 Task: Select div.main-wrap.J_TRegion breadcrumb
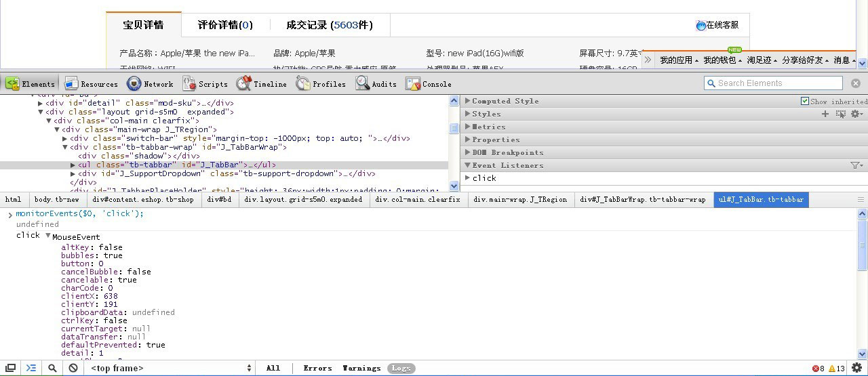tap(520, 200)
